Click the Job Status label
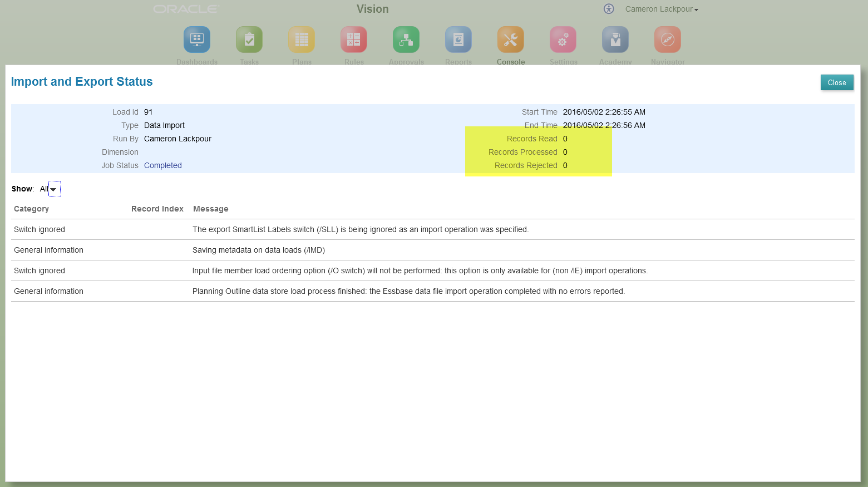This screenshot has width=868, height=487. 120,165
